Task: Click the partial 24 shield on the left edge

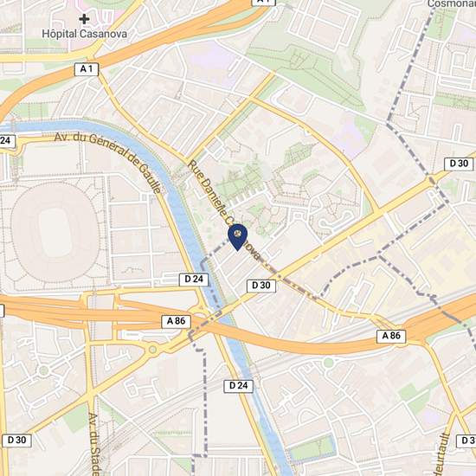Action: tap(6, 141)
